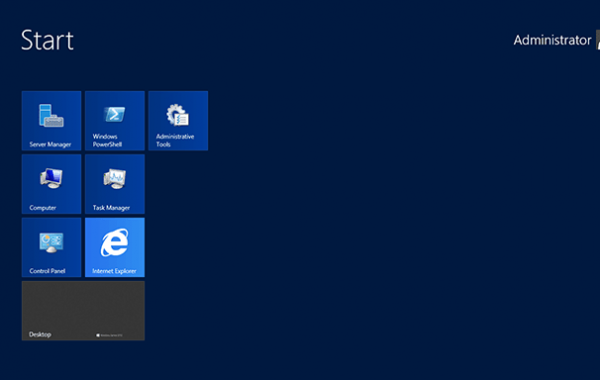This screenshot has height=380, width=600.
Task: Launch the Windows PowerShell tile
Action: (x=115, y=121)
